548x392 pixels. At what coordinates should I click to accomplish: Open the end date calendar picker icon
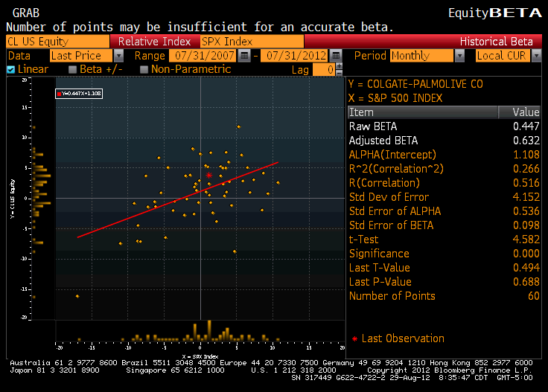[336, 56]
